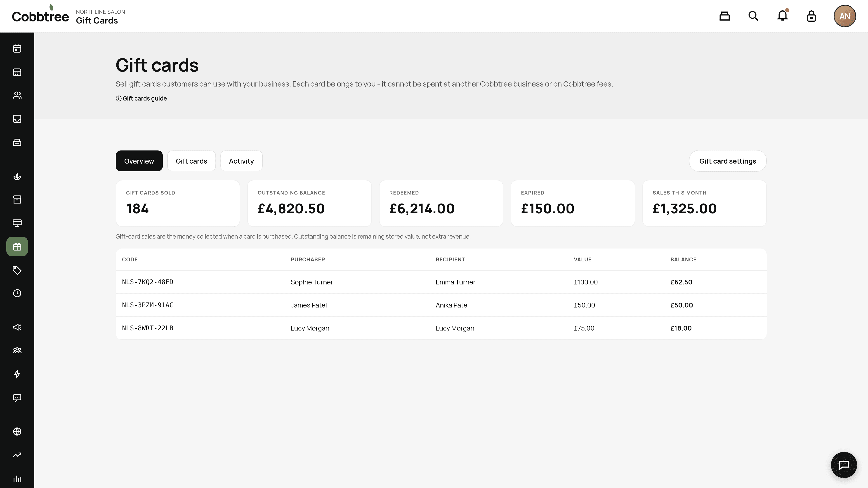Image resolution: width=868 pixels, height=488 pixels.
Task: Open the bar chart reports icon
Action: click(17, 479)
